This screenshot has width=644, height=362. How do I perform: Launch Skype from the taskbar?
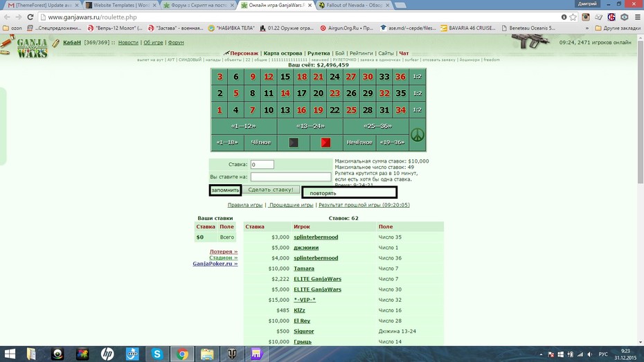[157, 354]
